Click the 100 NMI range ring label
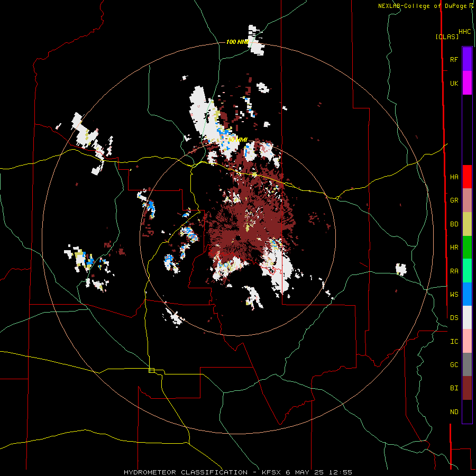 237,42
